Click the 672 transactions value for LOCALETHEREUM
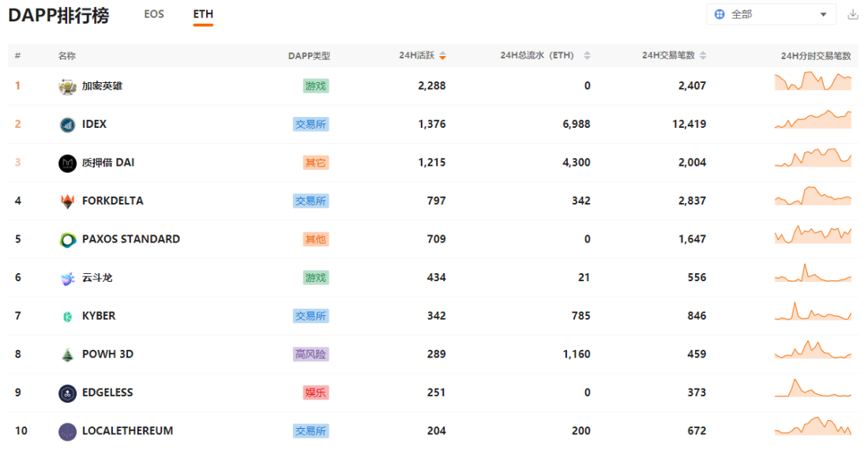Screen dimensions: 868x458 click(x=697, y=430)
